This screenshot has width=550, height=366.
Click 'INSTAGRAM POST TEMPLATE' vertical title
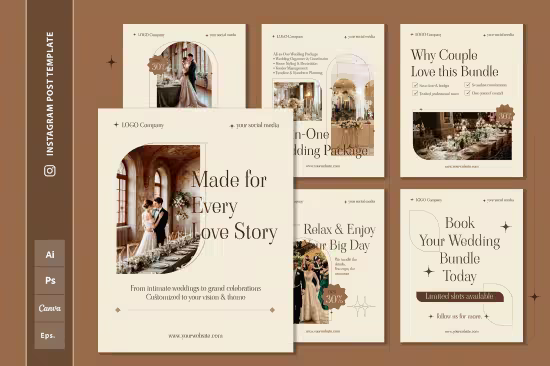click(x=50, y=94)
